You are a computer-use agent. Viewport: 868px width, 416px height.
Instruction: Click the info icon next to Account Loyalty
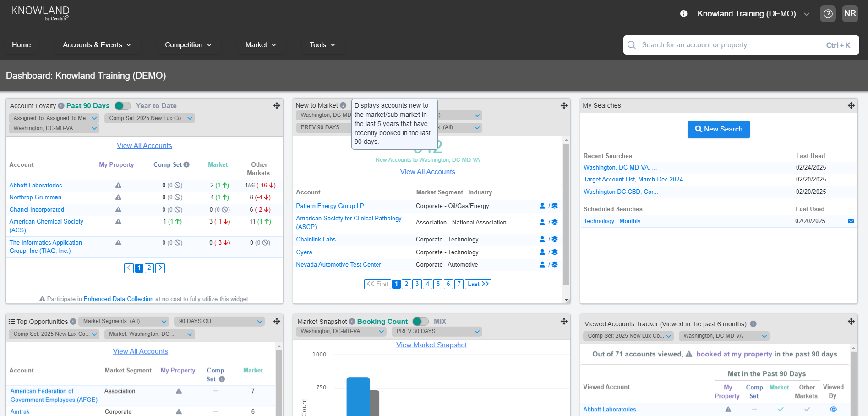(61, 106)
